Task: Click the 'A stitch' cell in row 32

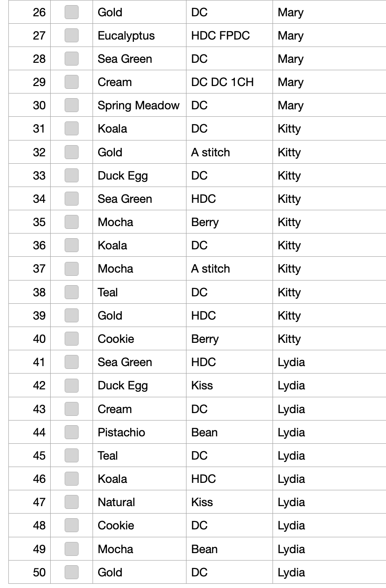Action: point(229,152)
